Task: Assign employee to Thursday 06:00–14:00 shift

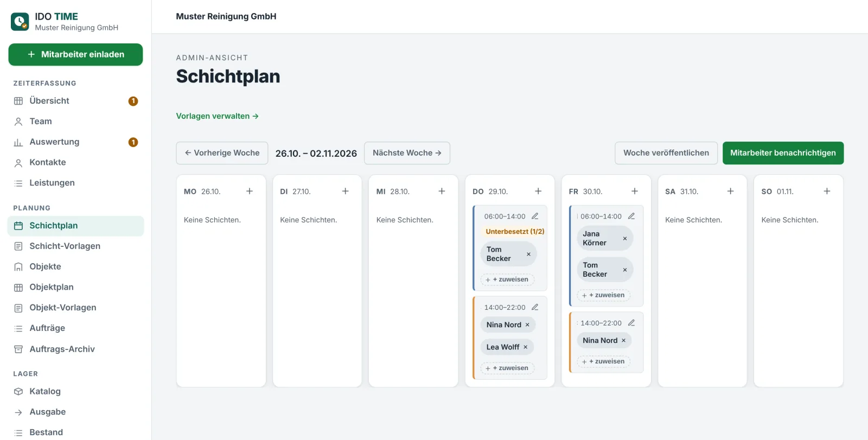Action: pos(507,279)
